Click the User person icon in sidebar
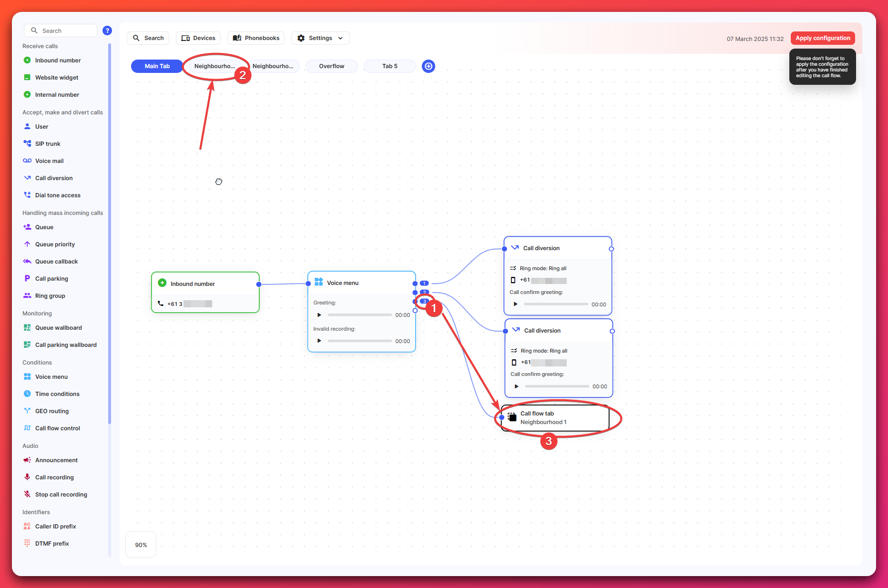Screen dimensions: 888x588 (x=27, y=127)
